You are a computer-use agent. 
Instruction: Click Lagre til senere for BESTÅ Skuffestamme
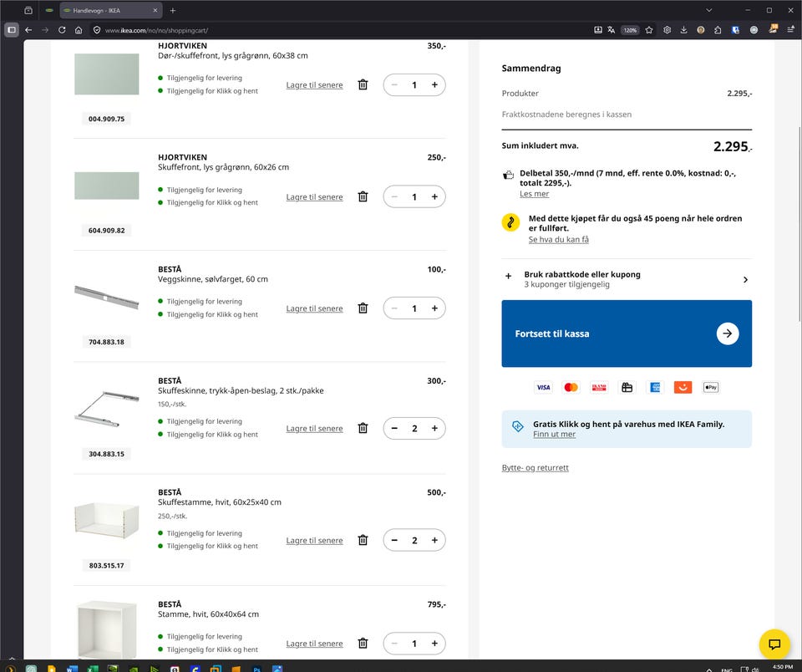tap(315, 541)
